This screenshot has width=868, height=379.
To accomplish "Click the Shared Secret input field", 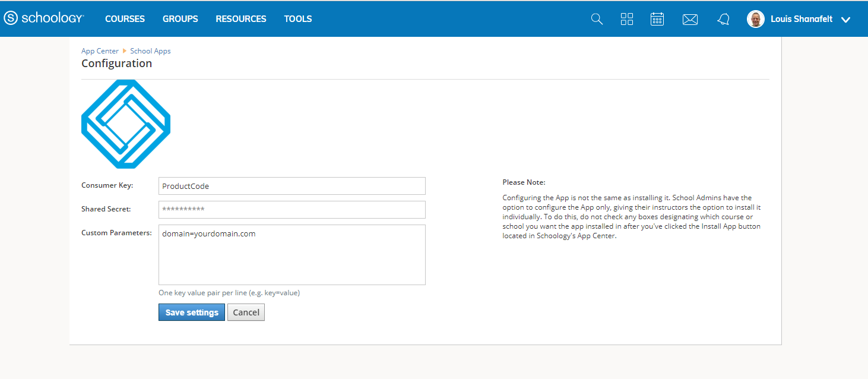I will coord(292,210).
